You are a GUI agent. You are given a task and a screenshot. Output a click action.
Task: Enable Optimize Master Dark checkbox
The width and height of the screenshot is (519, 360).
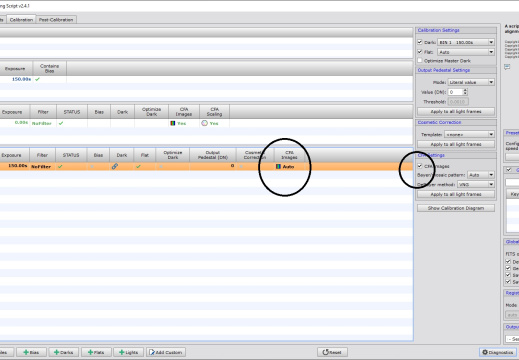pyautogui.click(x=420, y=60)
